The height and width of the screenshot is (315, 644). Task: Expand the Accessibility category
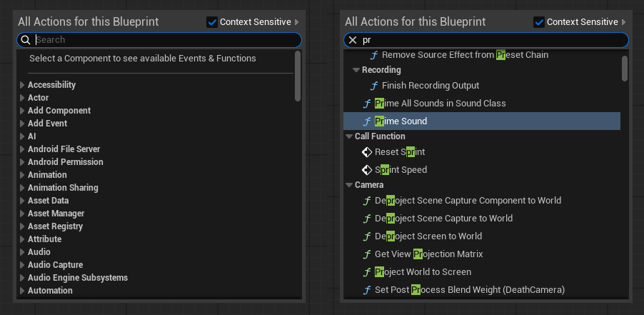point(22,85)
